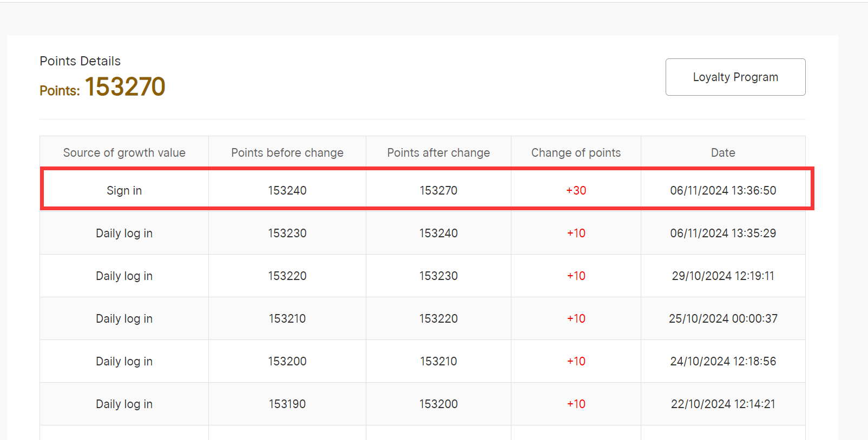Viewport: 868px width, 440px height.
Task: Select 'Daily log in' in the 29/10/2024 row
Action: [x=124, y=276]
